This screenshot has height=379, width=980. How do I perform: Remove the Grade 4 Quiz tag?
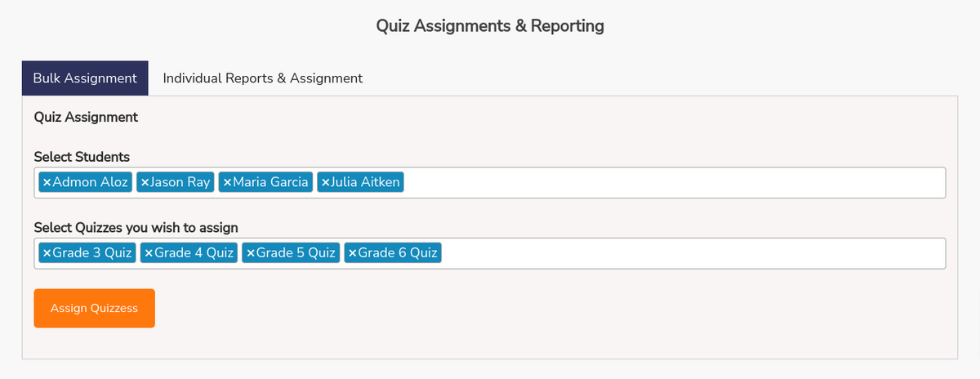click(149, 253)
